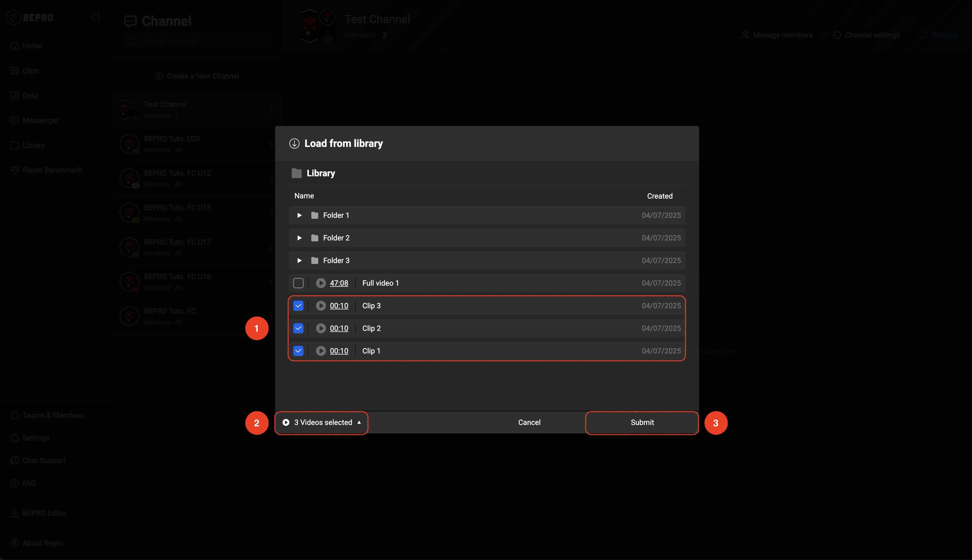Play preview icon for Clip 1
Viewport: 972px width, 560px height.
[321, 351]
